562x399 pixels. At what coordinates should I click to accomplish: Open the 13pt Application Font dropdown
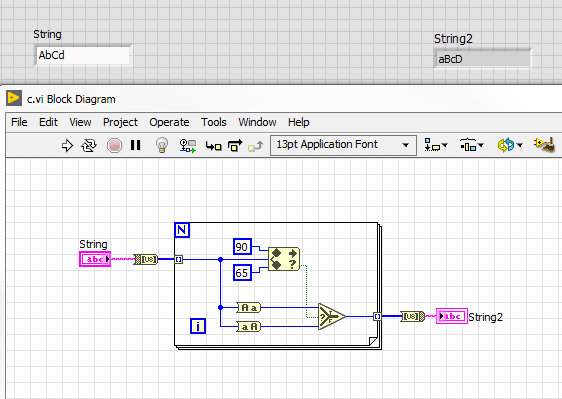coord(343,145)
